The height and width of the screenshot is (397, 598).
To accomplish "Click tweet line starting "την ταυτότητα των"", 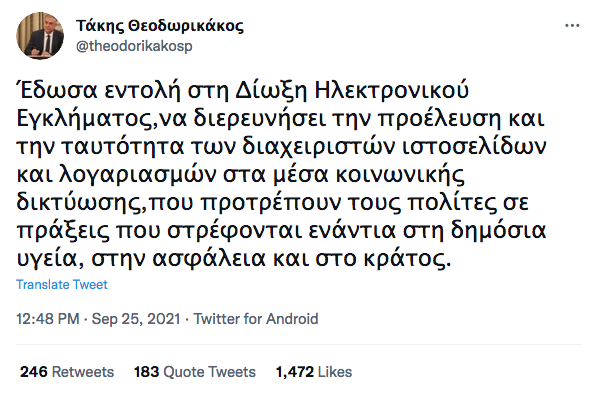I will point(281,146).
